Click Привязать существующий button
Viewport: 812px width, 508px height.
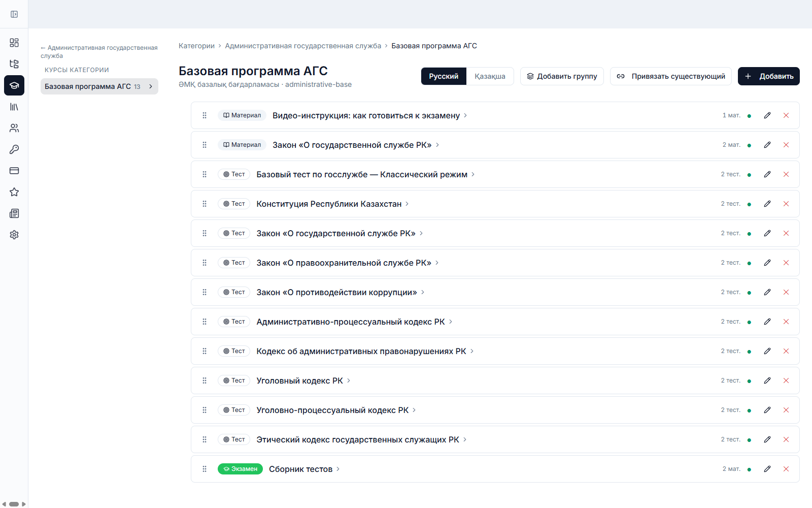point(671,76)
